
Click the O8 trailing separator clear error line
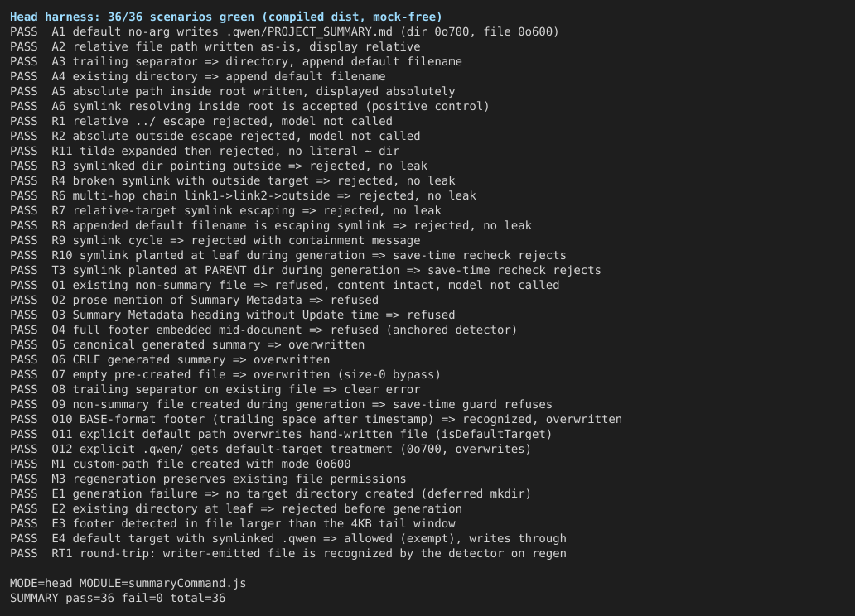click(x=215, y=390)
